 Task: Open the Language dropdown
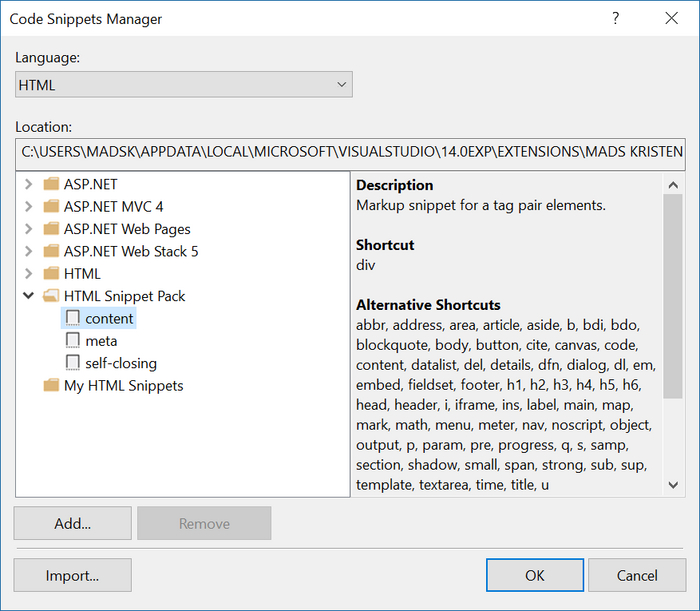tap(184, 85)
